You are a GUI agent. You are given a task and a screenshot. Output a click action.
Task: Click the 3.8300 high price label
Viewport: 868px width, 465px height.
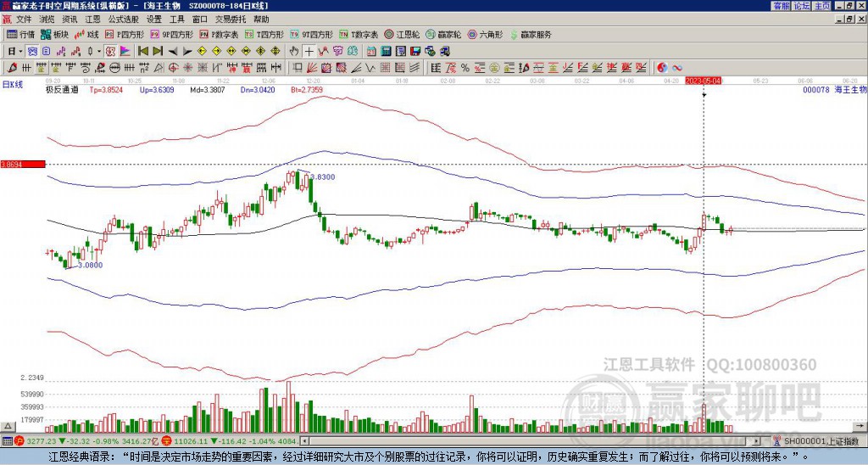322,176
